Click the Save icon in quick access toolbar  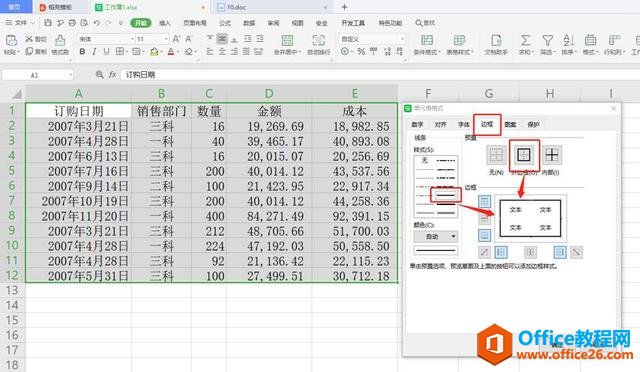pyautogui.click(x=48, y=23)
